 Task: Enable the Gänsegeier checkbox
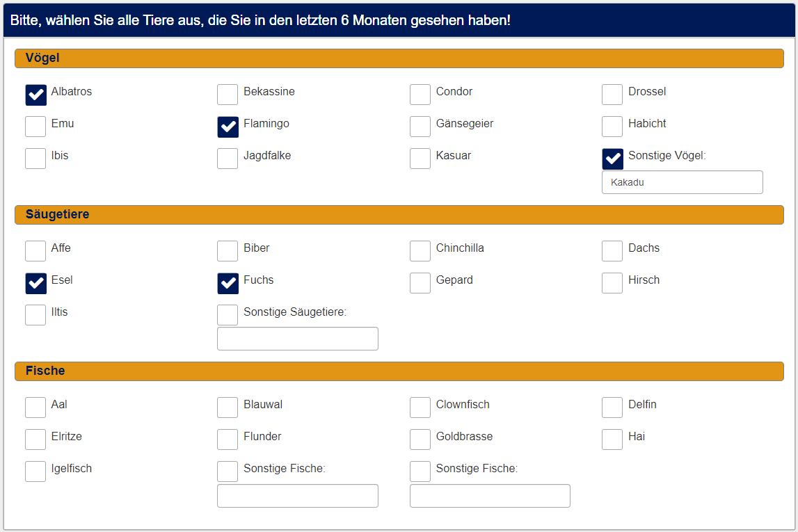coord(420,127)
